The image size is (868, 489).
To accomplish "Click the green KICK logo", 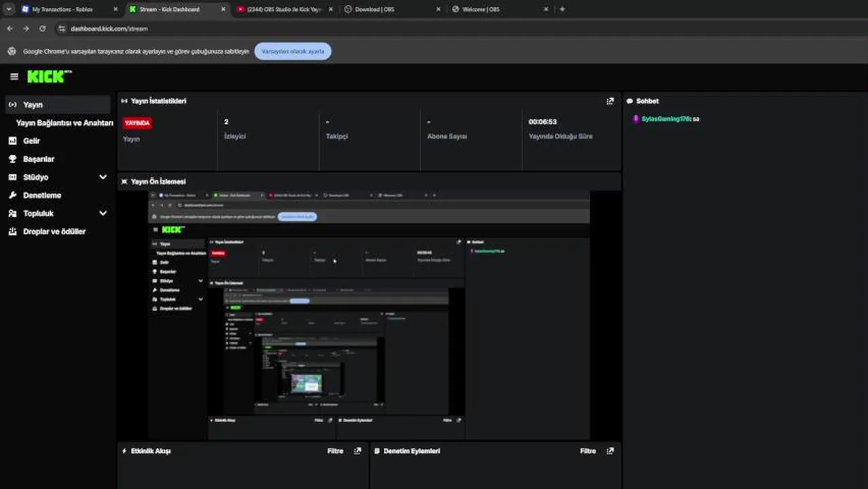I will tap(49, 77).
